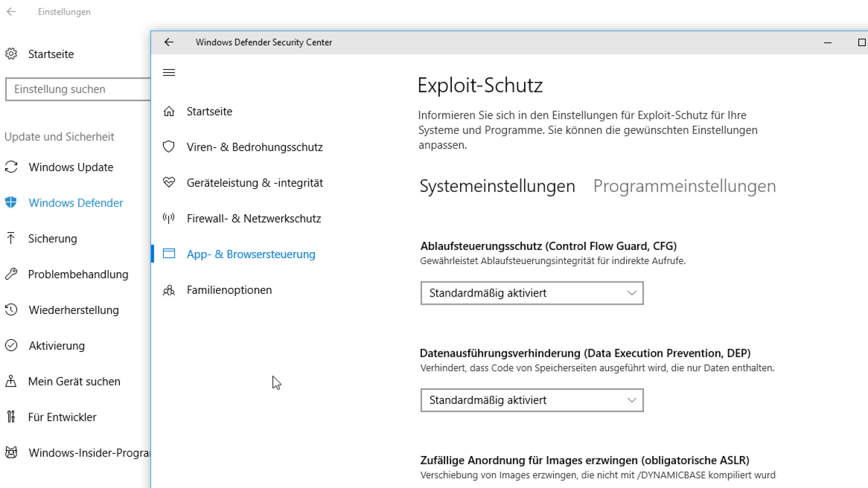Click the blue shield icon for Windows Defender

tap(11, 202)
